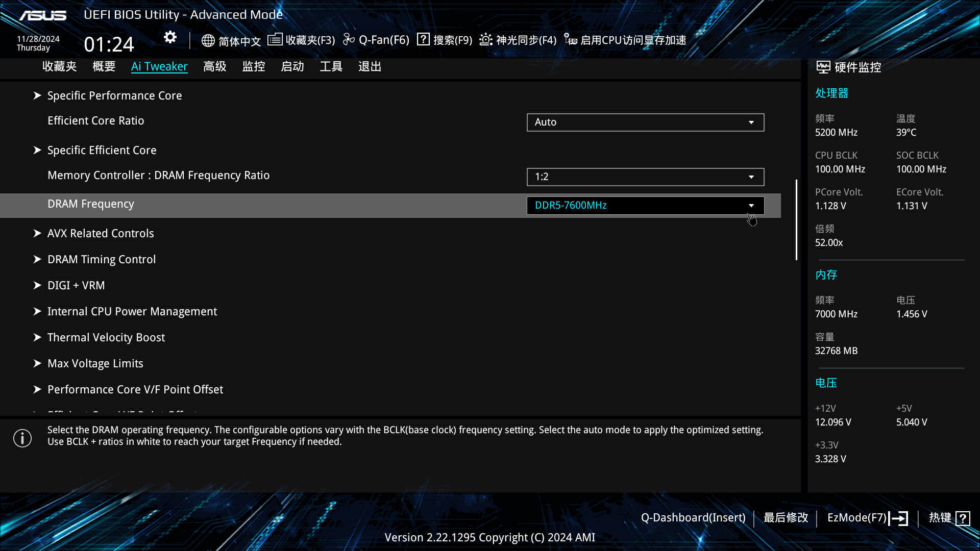Expand Performance Core V/F Point Offset
This screenshot has height=551, width=980.
(x=135, y=389)
